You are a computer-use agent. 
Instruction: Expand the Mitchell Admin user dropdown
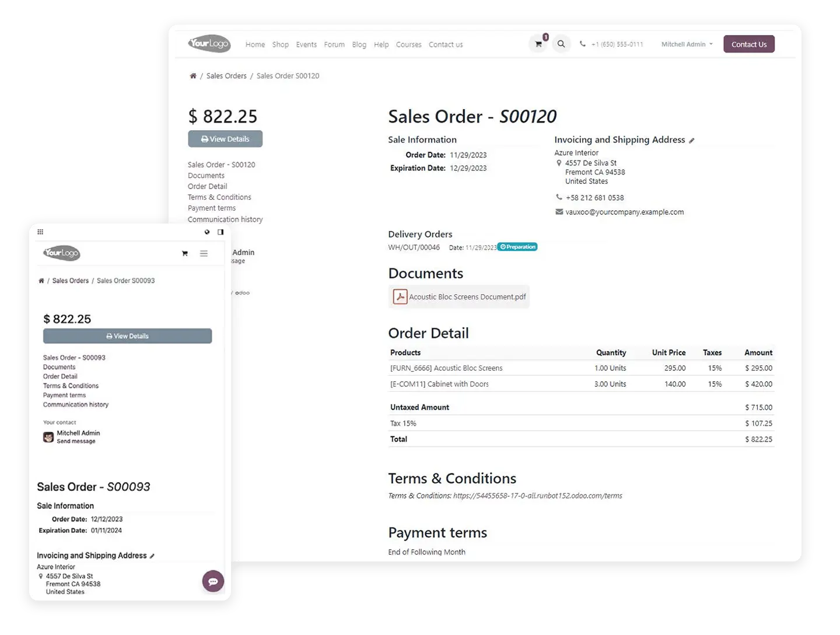click(x=687, y=44)
